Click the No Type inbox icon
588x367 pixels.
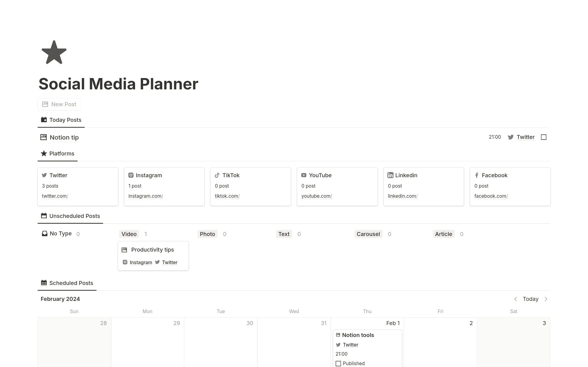(x=45, y=234)
